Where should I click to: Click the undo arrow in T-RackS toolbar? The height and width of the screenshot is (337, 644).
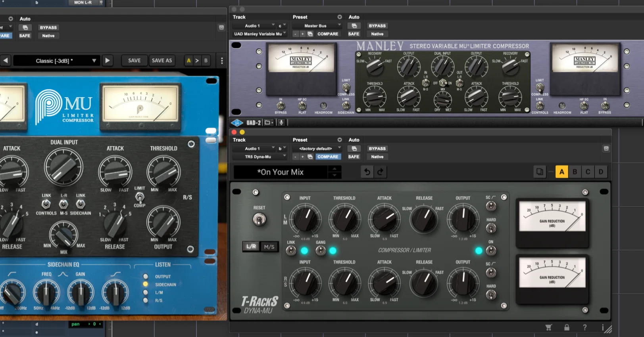[367, 172]
